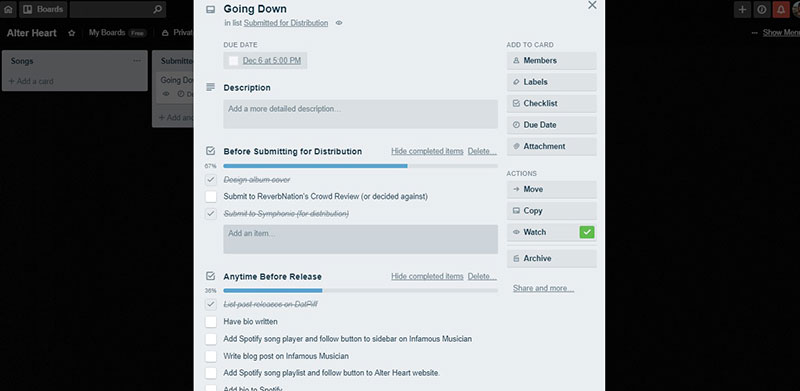Open the My Boards team link

[107, 33]
